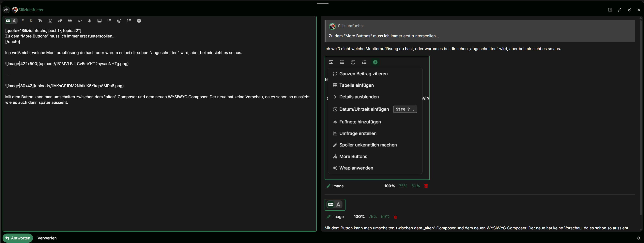Collapse composer using the double down chevron

[x=629, y=10]
